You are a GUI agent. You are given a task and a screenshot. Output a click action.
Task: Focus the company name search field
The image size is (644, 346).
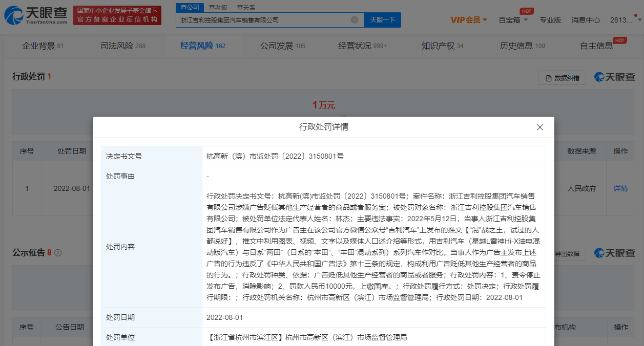click(x=270, y=20)
